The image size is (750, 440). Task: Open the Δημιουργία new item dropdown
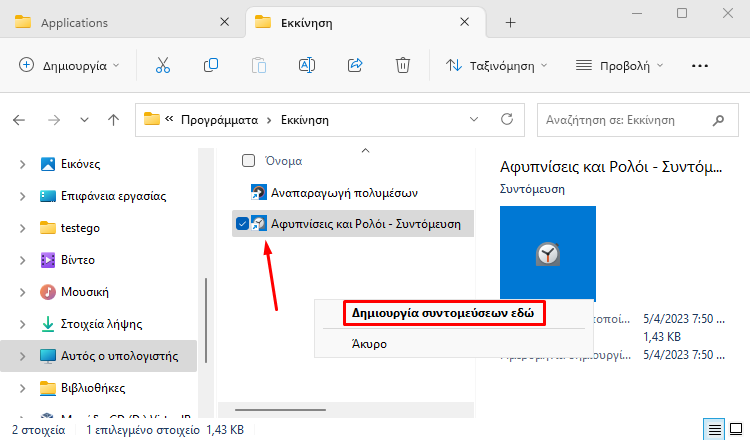[x=69, y=66]
